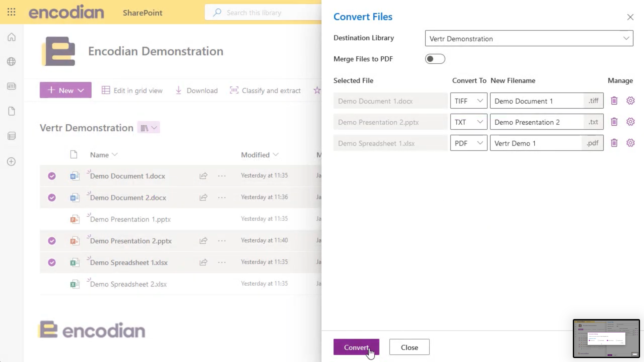
Task: Expand the New button dropdown
Action: click(x=81, y=90)
